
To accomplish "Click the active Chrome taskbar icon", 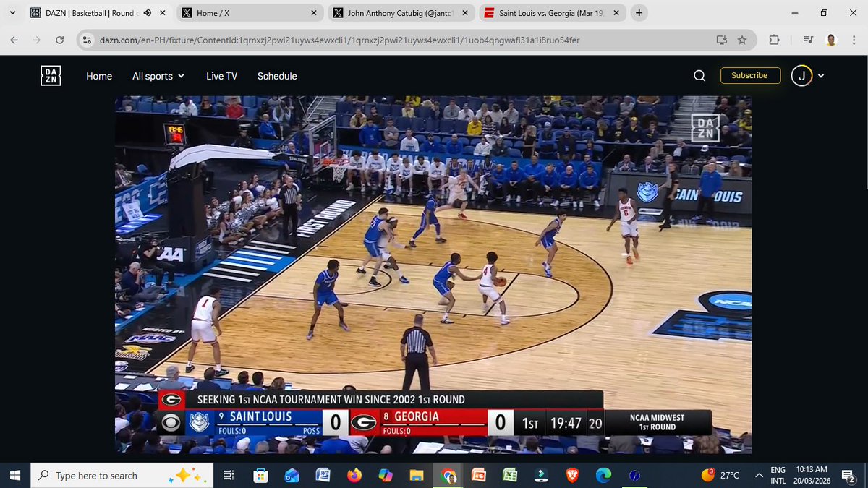I will tap(447, 476).
